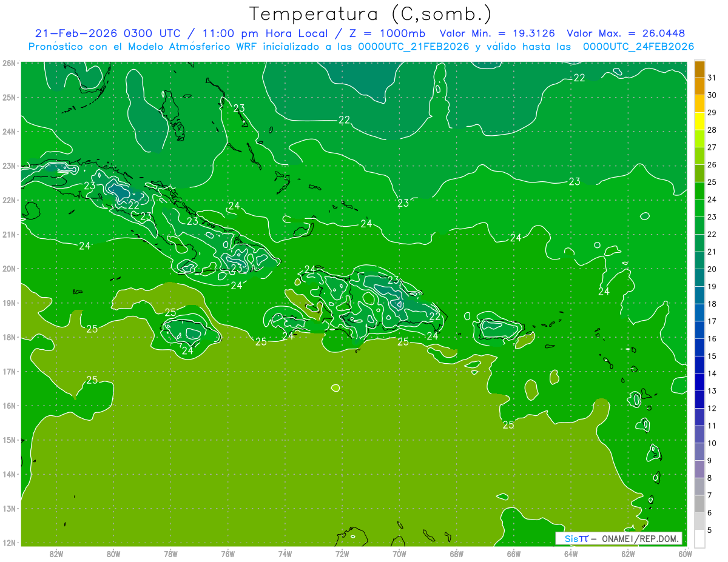Screen dimensions: 728x562
Task: Click the 72W longitude axis label
Action: pos(342,554)
